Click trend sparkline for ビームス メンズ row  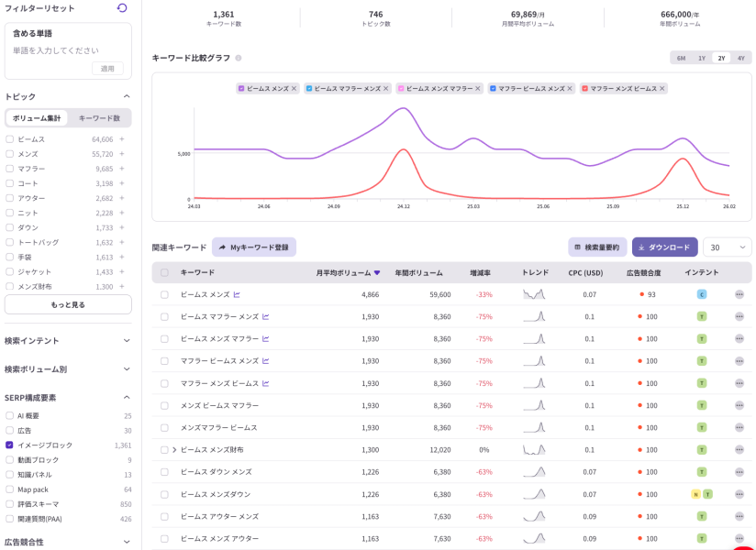(x=534, y=293)
